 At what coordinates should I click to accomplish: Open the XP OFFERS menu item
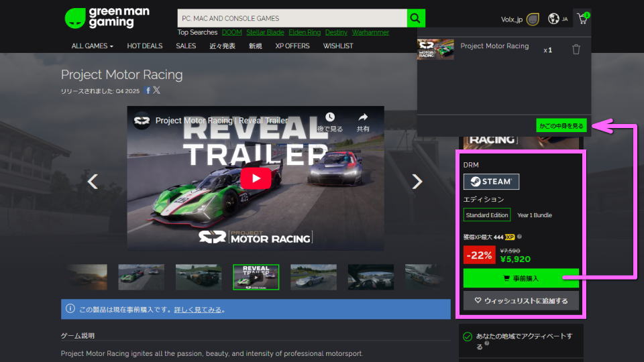(292, 46)
